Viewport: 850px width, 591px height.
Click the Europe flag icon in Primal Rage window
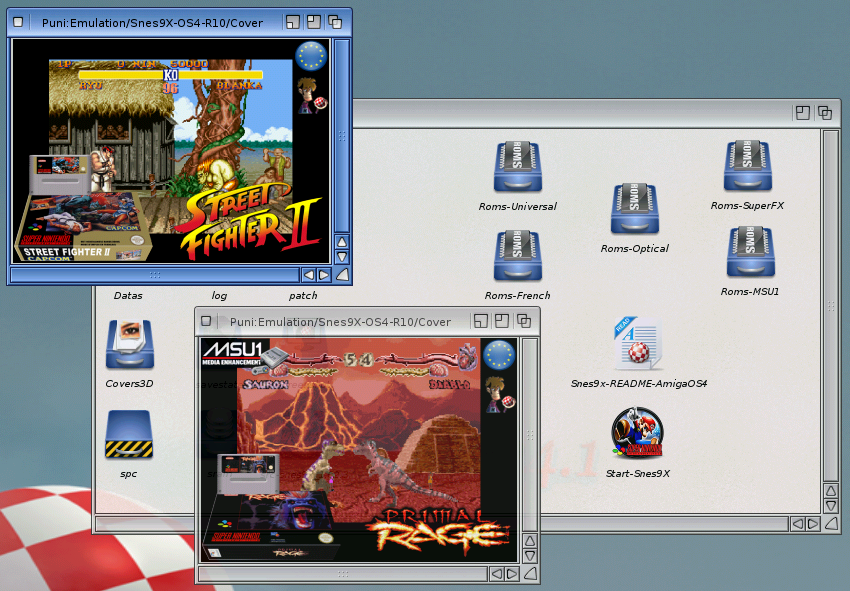499,354
